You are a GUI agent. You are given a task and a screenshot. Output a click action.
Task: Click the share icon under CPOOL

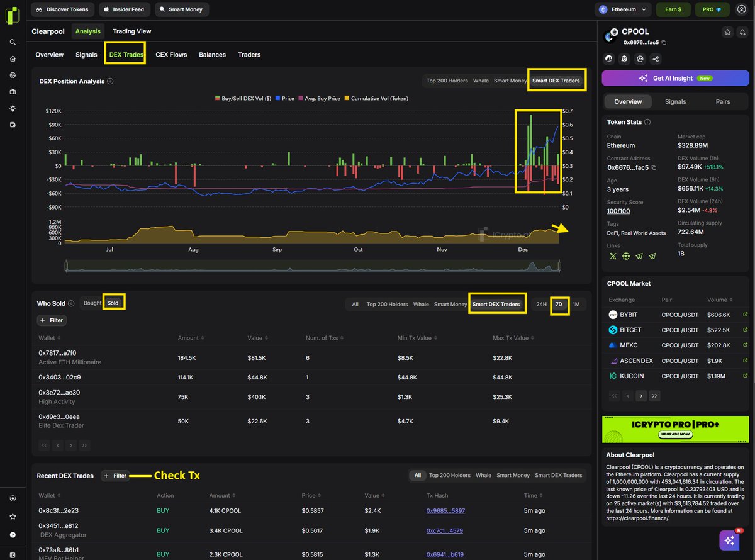pyautogui.click(x=656, y=59)
